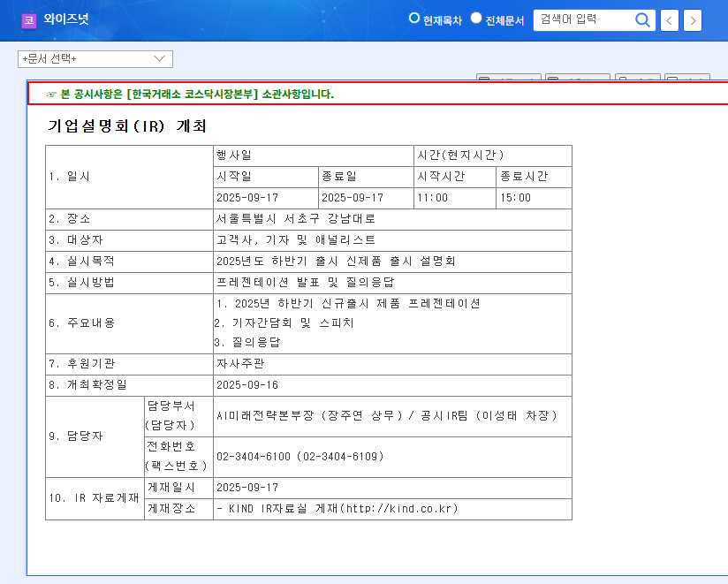Click the 게재일시 date 2025-09-17
The height and width of the screenshot is (584, 728).
pyautogui.click(x=392, y=488)
